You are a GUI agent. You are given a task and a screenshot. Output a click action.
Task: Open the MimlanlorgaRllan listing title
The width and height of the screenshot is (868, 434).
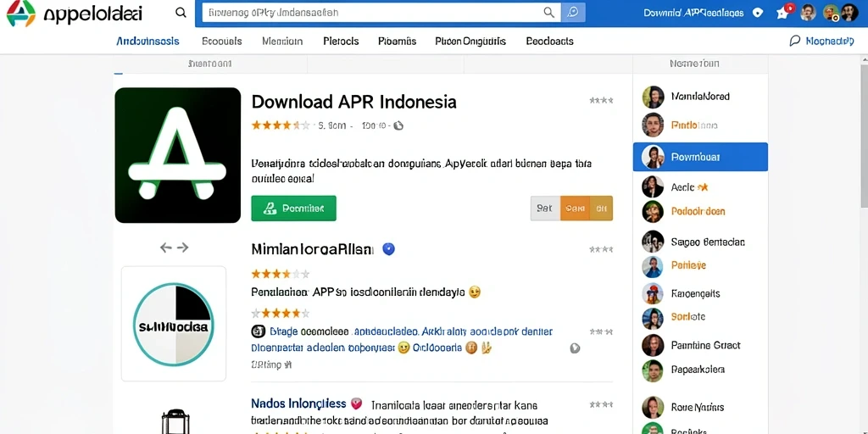click(313, 249)
